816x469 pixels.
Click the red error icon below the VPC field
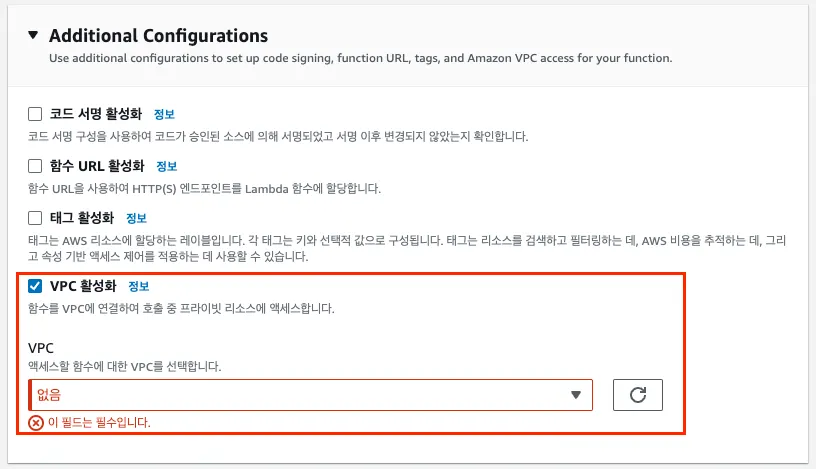pos(36,423)
